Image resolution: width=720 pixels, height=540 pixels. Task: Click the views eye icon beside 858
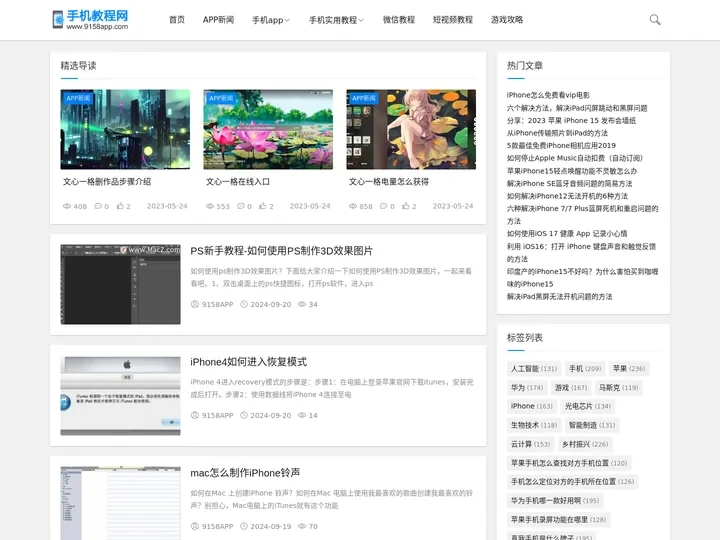click(x=353, y=206)
